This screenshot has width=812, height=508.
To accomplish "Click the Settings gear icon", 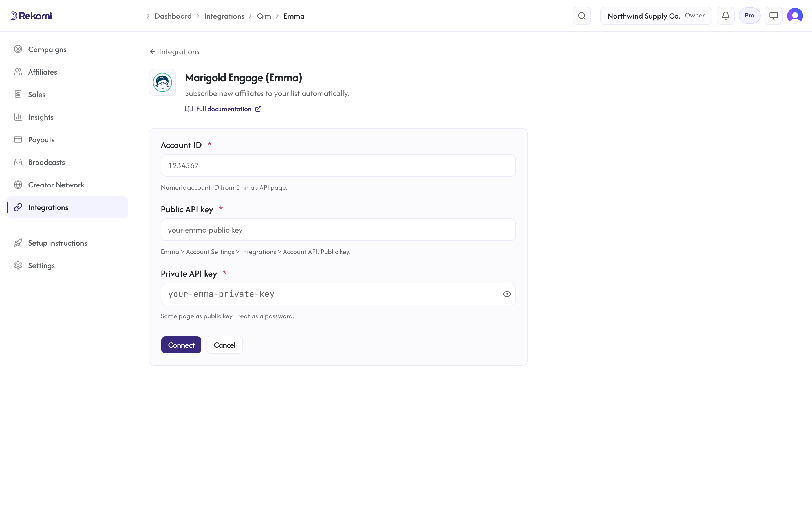I will [18, 265].
